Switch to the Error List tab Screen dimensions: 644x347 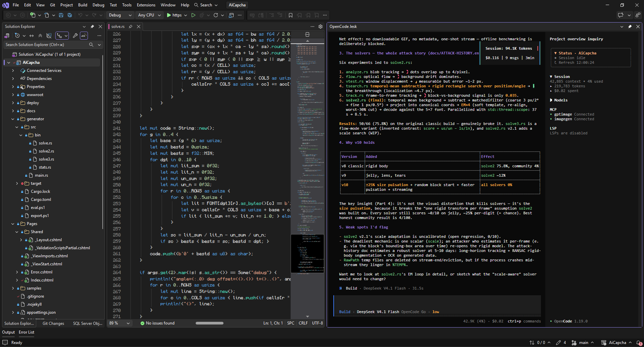point(27,332)
